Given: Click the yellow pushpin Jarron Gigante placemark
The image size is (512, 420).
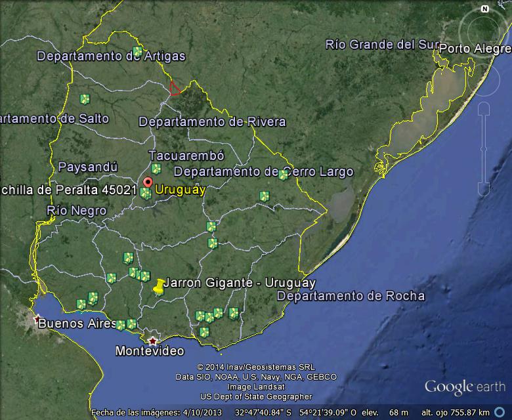Looking at the screenshot, I should click(x=159, y=287).
